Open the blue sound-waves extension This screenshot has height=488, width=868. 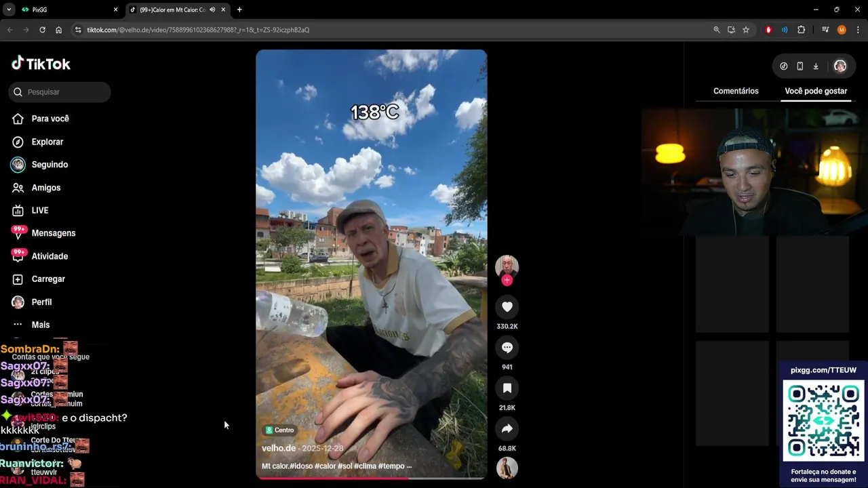tap(785, 30)
